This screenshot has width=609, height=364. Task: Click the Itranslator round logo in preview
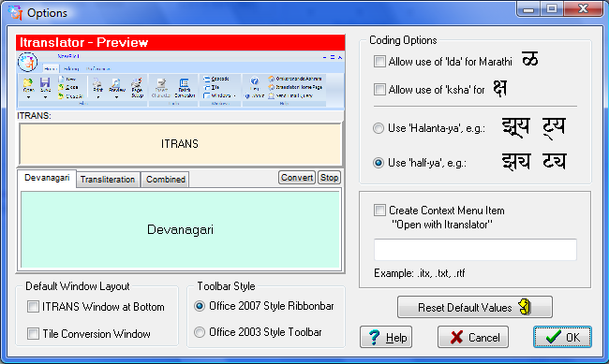point(27,62)
